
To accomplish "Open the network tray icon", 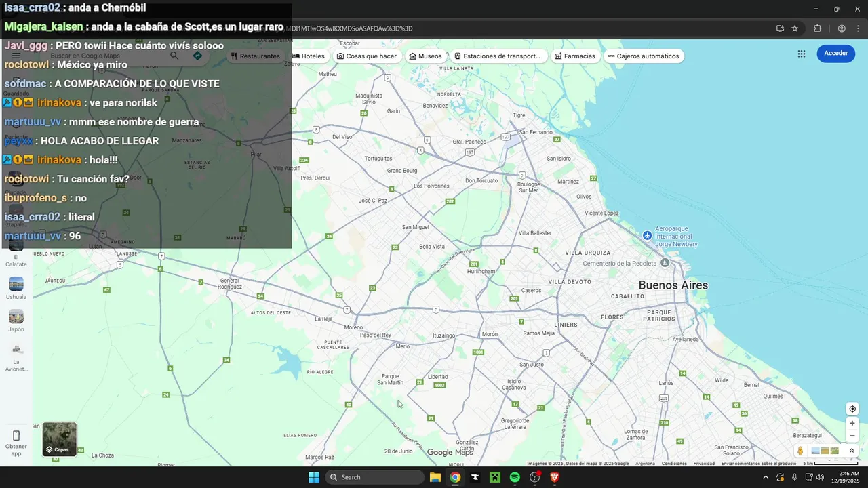I will click(808, 477).
